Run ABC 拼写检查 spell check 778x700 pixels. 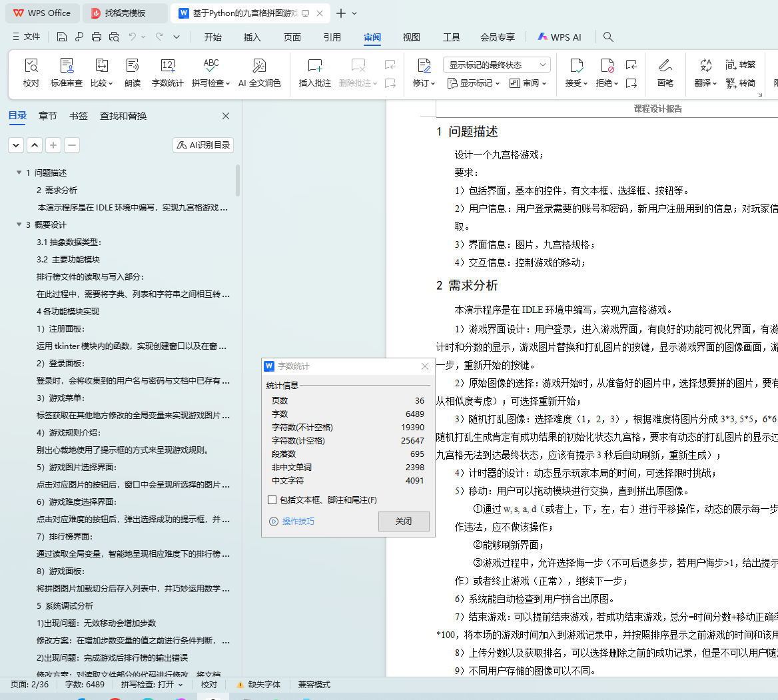[211, 73]
